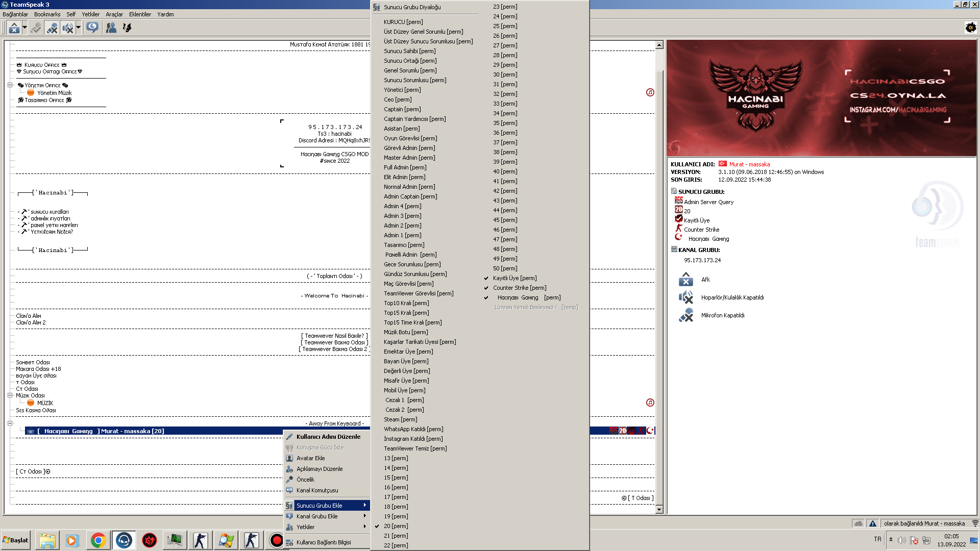Image resolution: width=980 pixels, height=551 pixels.
Task: Click the warning triangle icon in status bar
Action: [x=872, y=523]
